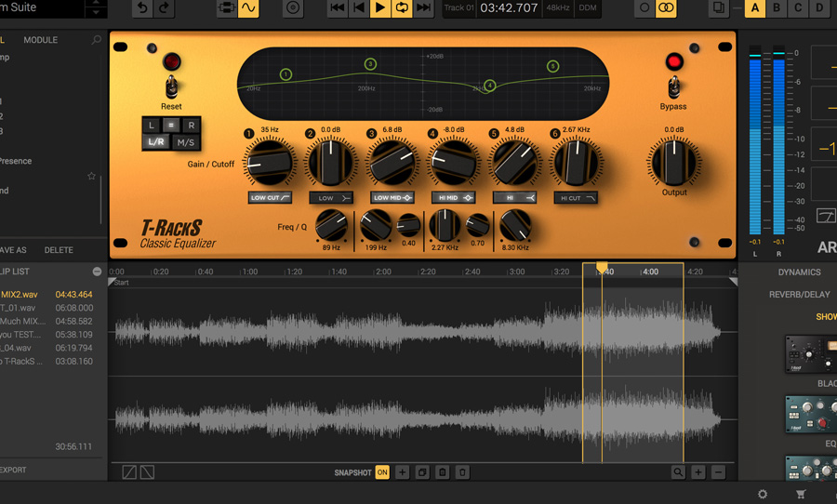Toggle the LOW MID band button
This screenshot has height=504, width=837.
[392, 198]
